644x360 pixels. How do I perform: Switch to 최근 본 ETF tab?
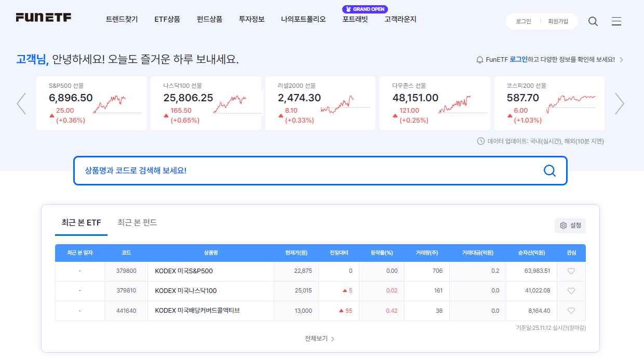(x=81, y=223)
